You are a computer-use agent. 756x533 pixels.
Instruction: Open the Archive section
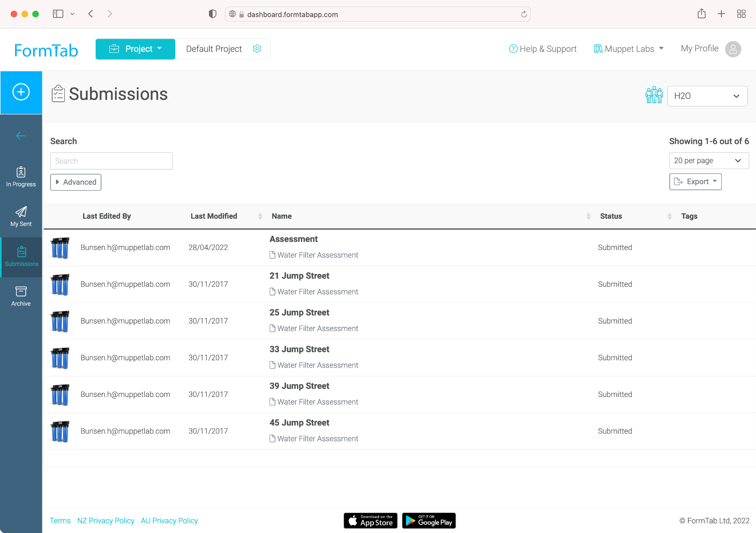tap(21, 296)
